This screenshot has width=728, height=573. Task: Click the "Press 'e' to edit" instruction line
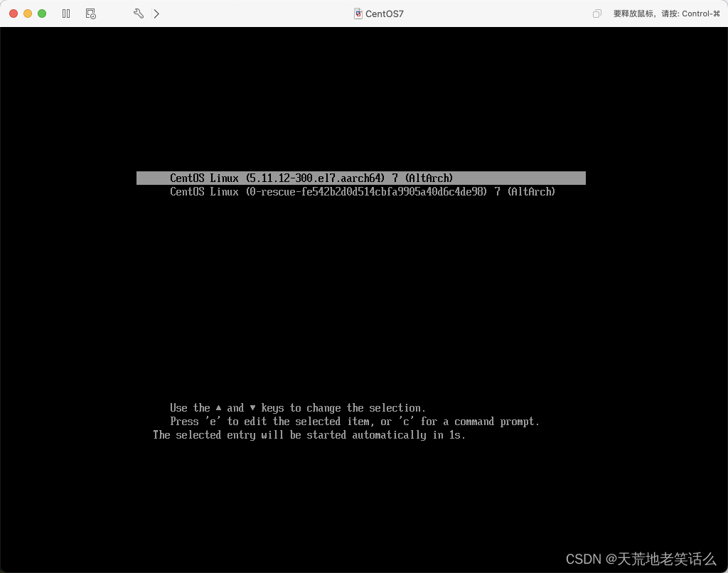pyautogui.click(x=355, y=421)
